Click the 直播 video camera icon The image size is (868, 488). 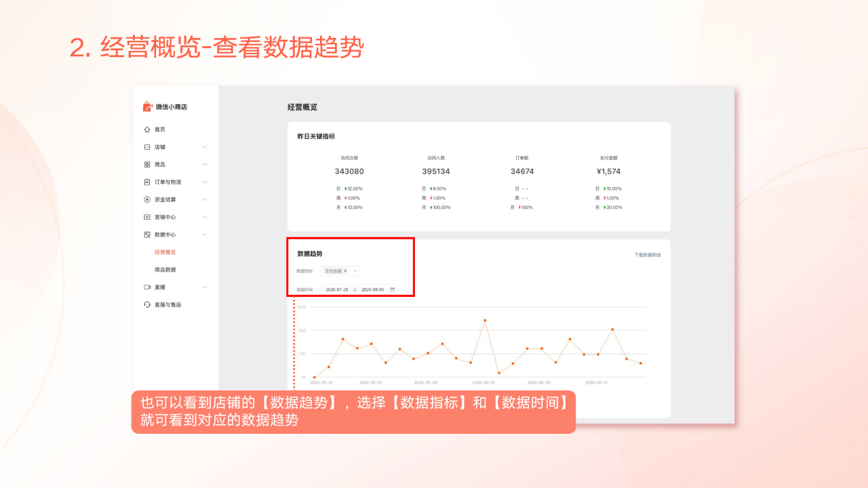click(147, 287)
